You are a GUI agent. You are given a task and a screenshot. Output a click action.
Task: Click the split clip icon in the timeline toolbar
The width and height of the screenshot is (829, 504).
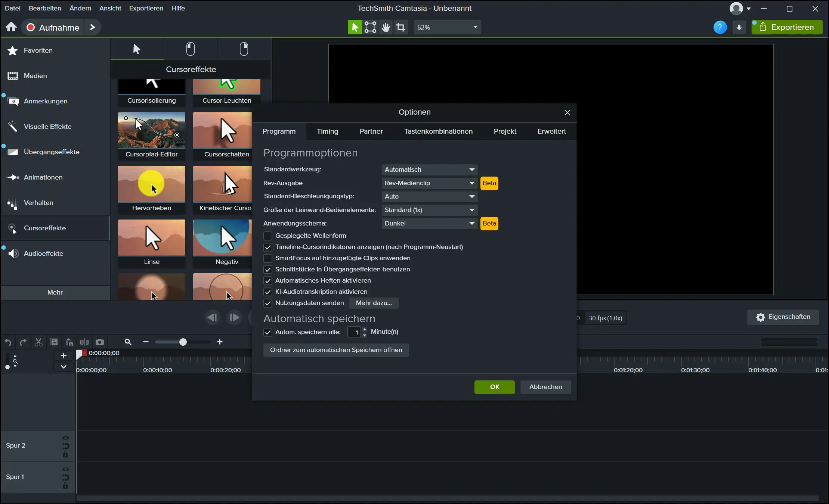point(84,342)
